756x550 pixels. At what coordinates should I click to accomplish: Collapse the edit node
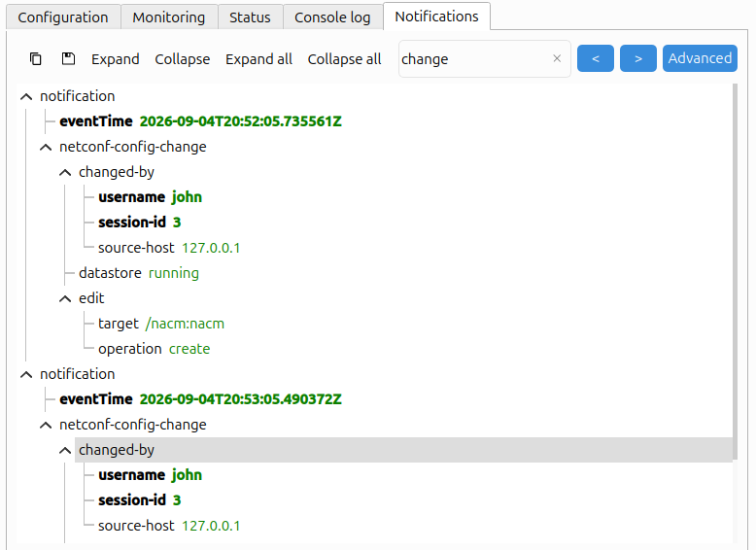(65, 299)
